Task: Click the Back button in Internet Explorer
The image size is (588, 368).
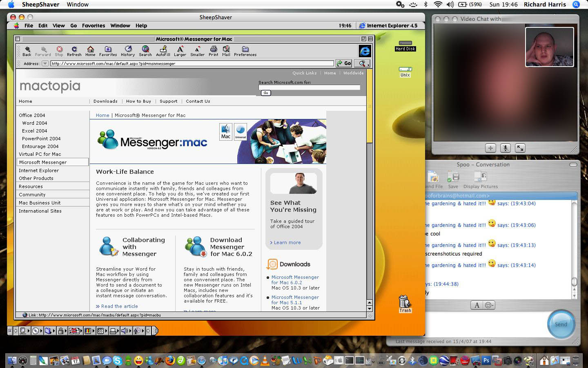Action: tap(27, 51)
